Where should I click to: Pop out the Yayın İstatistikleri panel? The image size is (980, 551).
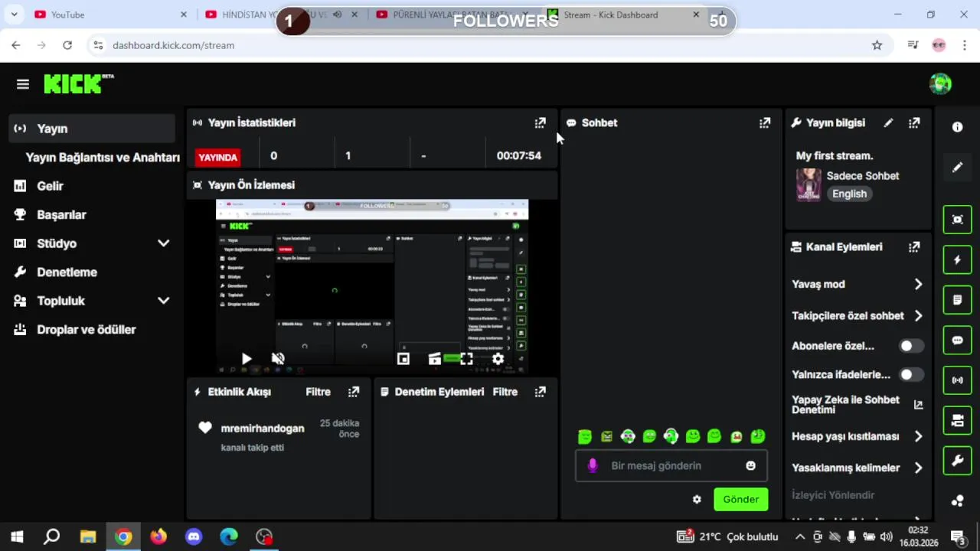pyautogui.click(x=540, y=122)
